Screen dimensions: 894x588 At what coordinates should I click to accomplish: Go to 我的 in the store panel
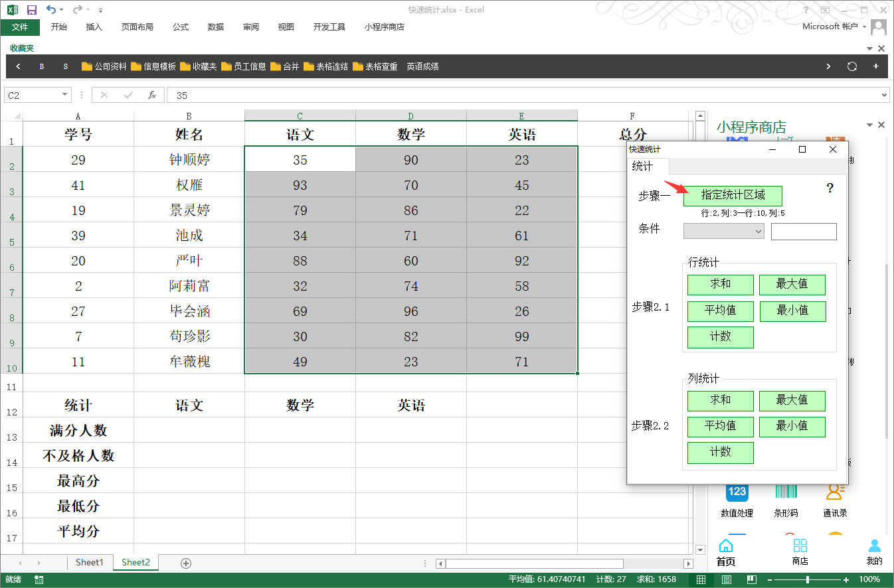(875, 553)
